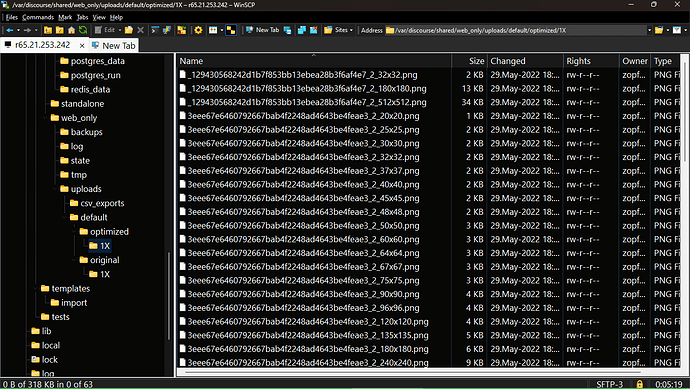Open the Files menu
The width and height of the screenshot is (690, 389).
[x=11, y=17]
